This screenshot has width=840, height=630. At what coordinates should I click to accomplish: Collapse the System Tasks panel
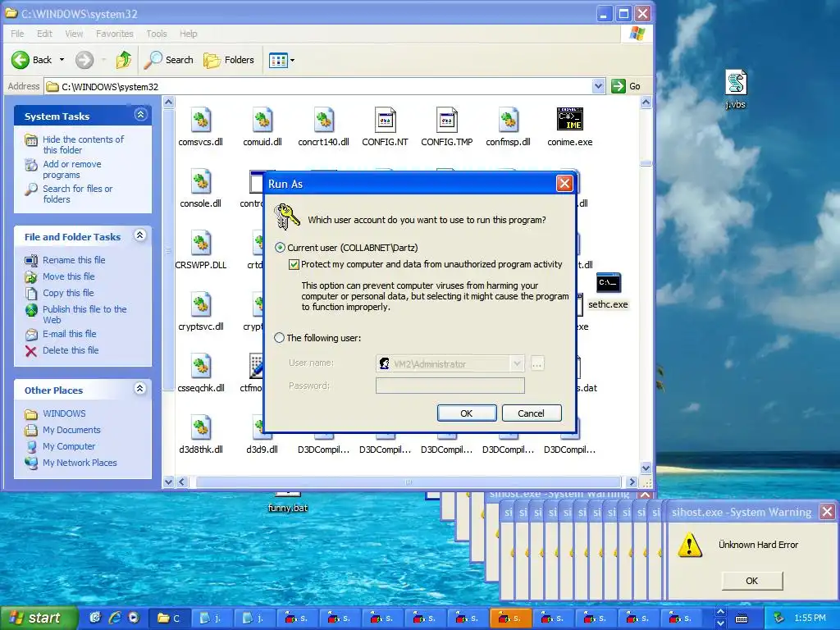140,115
